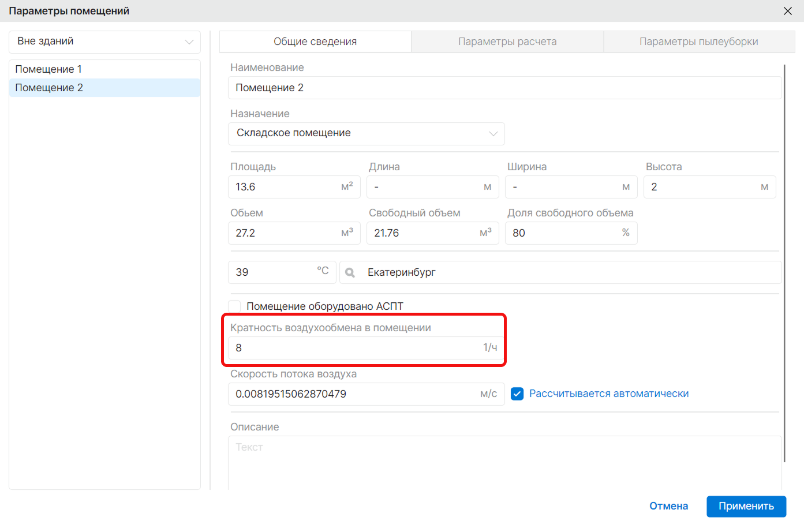
Task: Click the Кратность воздухообмена input field
Action: (x=367, y=348)
